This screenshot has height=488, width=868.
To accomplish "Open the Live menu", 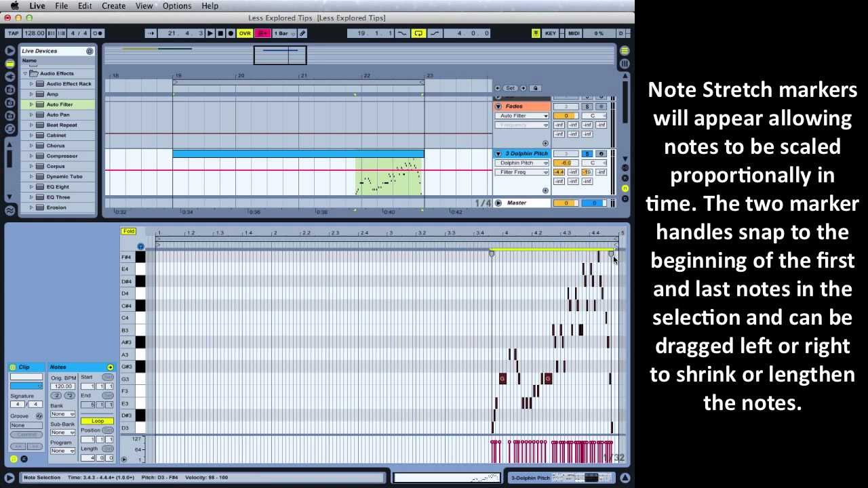I will 37,5.
